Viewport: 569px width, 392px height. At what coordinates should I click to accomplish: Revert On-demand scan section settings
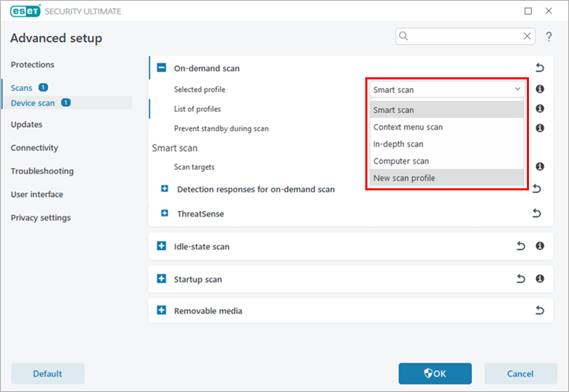[x=539, y=68]
